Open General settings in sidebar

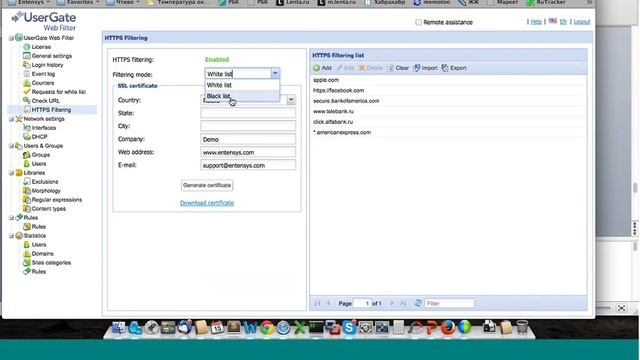(51, 56)
